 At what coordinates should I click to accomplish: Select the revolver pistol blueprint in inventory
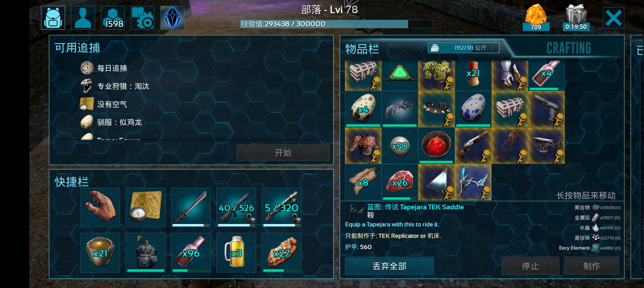point(547,109)
